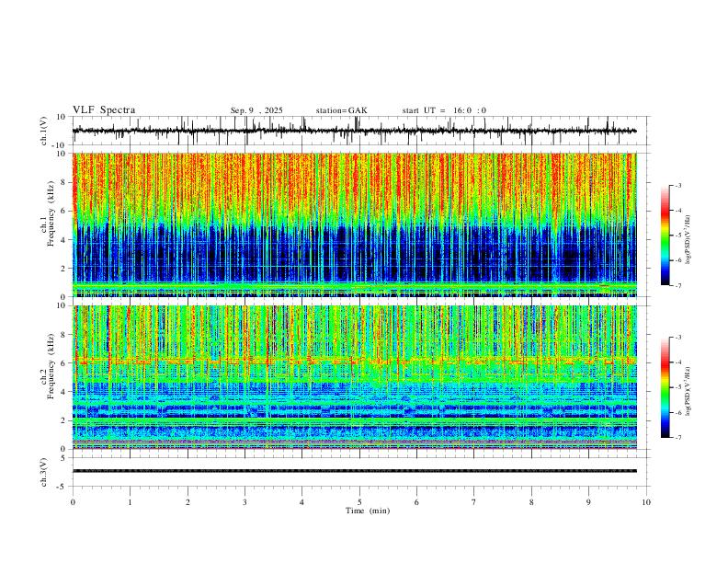
Task: Click the ch.3 flat signal trace
Action: tap(355, 471)
